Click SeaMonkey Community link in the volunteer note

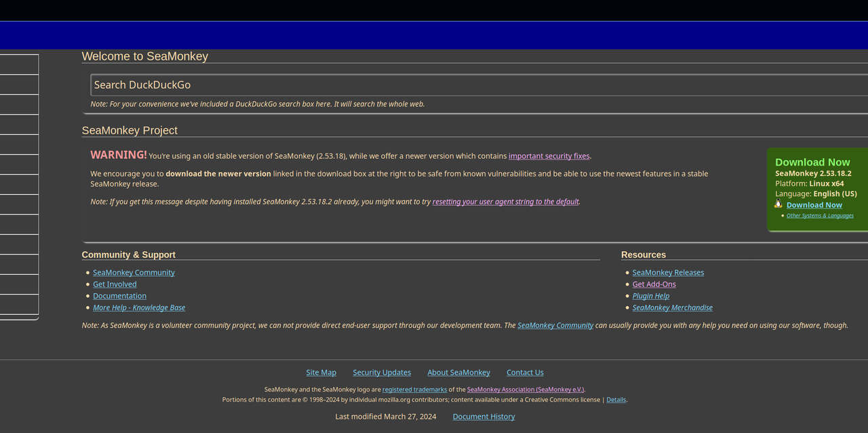555,325
